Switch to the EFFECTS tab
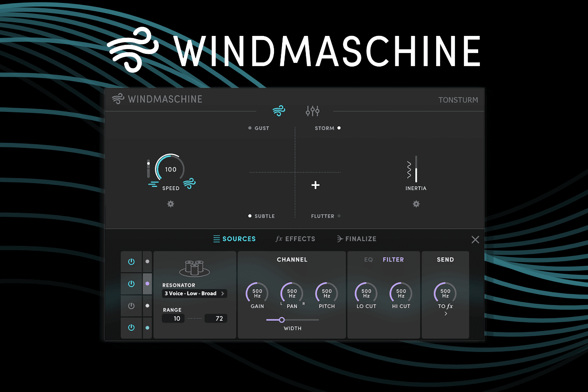 tap(295, 239)
